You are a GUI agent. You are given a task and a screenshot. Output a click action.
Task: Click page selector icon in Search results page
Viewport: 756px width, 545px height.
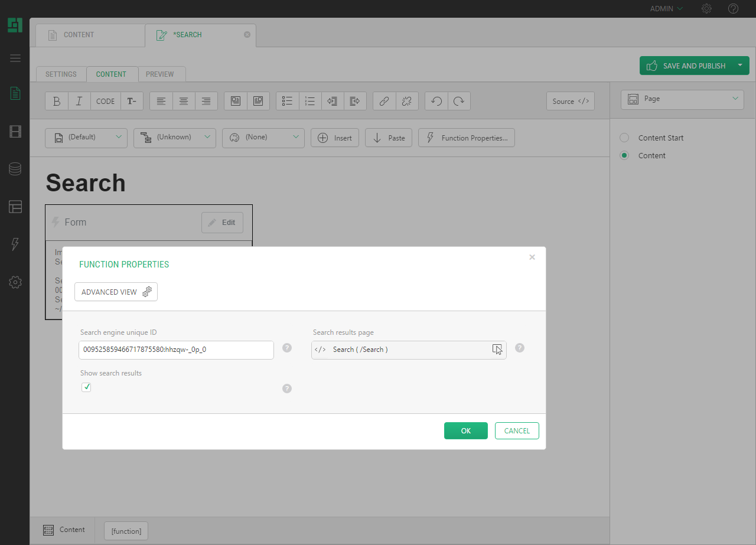(497, 350)
